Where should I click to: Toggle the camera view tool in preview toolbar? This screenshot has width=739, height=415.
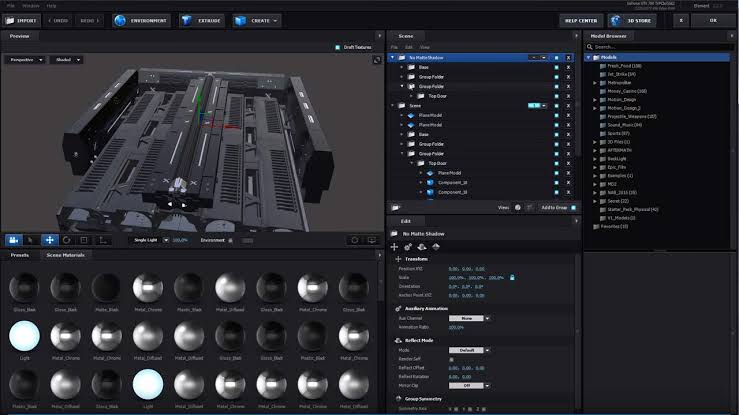pos(14,240)
